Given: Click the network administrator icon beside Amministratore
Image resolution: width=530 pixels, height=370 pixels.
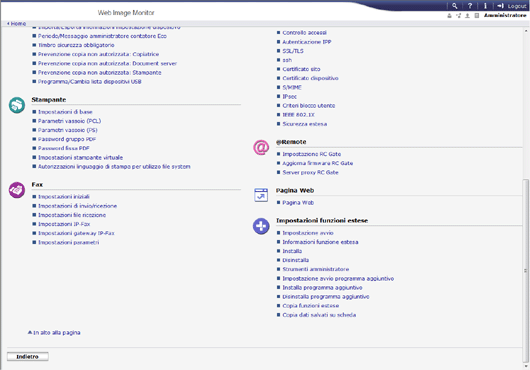Looking at the screenshot, I should [458, 16].
